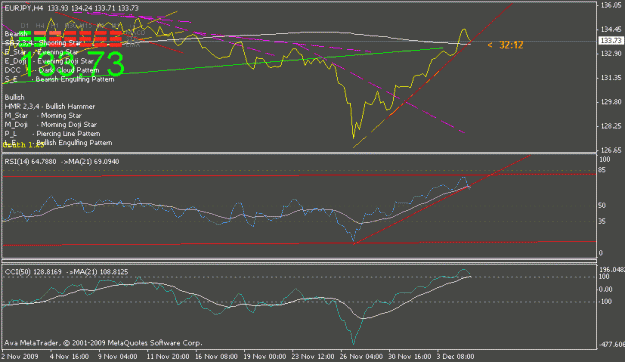Click the '26 Nov 04:00' time axis label
625x362 pixels.
click(361, 356)
